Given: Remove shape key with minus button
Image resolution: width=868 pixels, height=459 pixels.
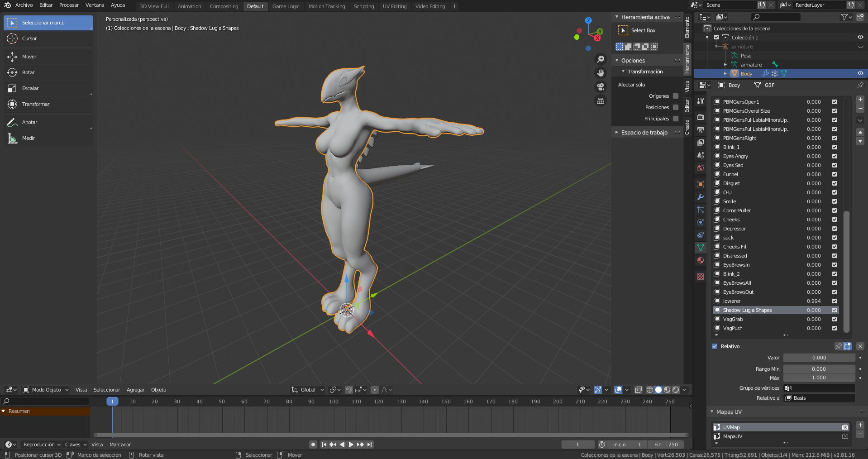Looking at the screenshot, I should click(x=860, y=109).
